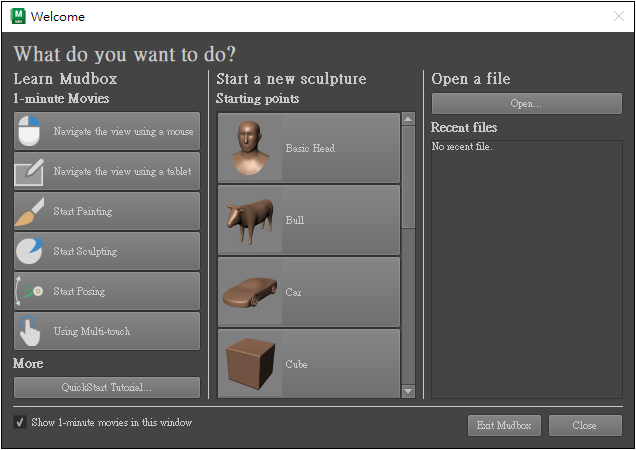Play the Start Sculpting movie
Viewport: 636px width, 450px height.
pyautogui.click(x=107, y=251)
